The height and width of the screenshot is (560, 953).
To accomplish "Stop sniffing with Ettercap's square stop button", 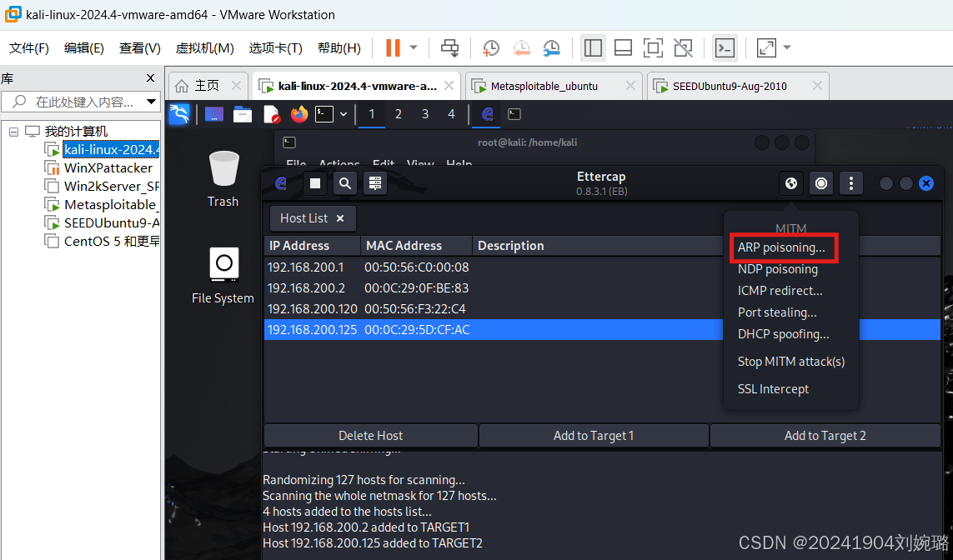I will tap(315, 182).
